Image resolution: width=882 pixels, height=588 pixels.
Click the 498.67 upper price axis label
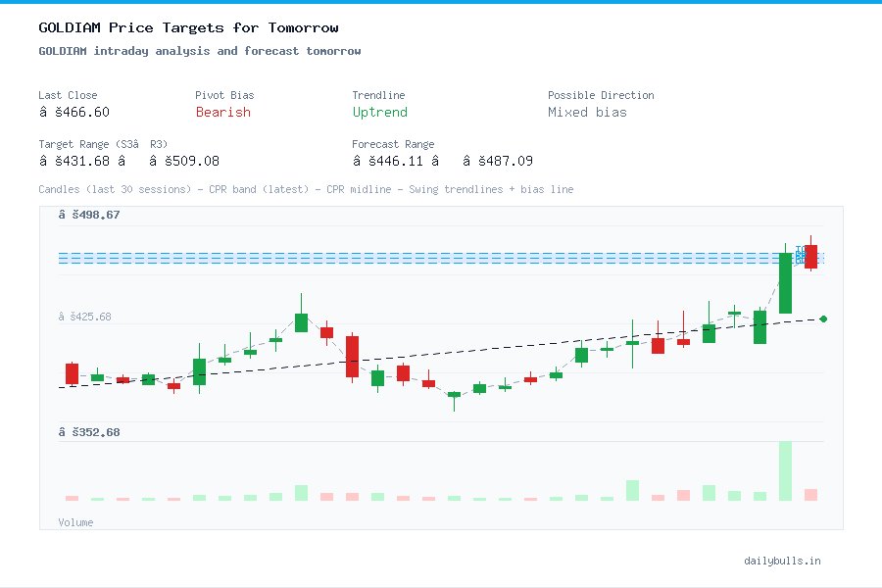point(89,215)
